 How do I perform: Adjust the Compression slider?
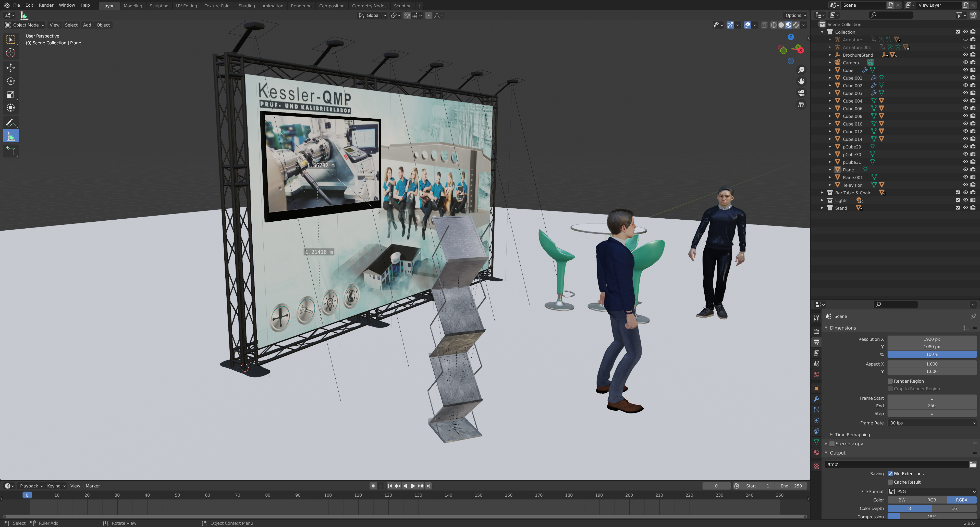[x=932, y=517]
